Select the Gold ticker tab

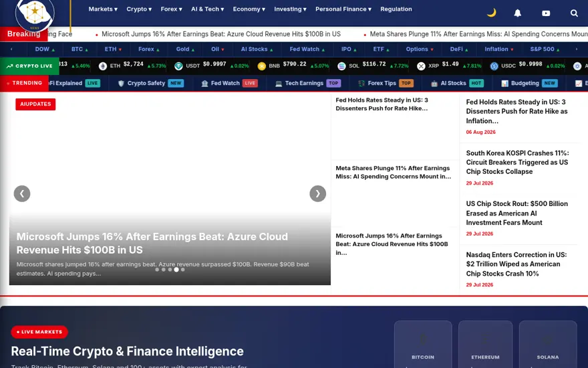185,50
